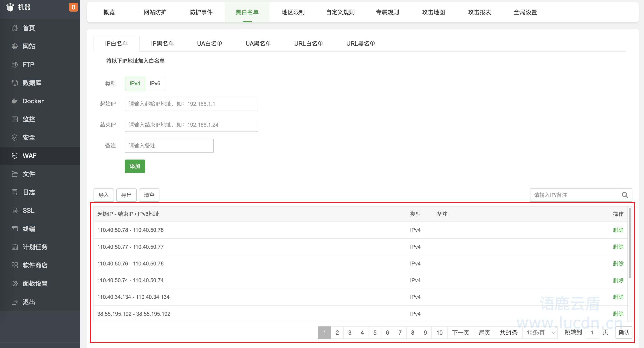The width and height of the screenshot is (644, 348).
Task: Open the 攻击地图 attack map tab
Action: pyautogui.click(x=433, y=12)
